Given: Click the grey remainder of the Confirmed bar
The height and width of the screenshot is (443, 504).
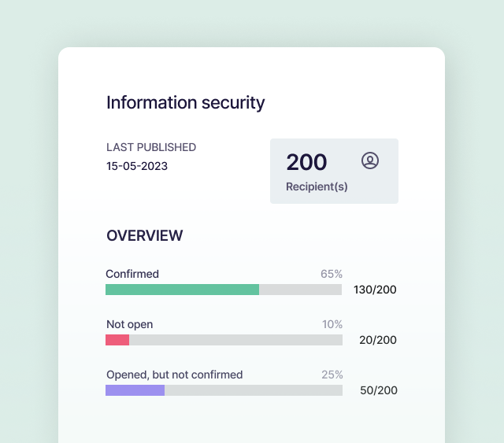Looking at the screenshot, I should pyautogui.click(x=300, y=290).
